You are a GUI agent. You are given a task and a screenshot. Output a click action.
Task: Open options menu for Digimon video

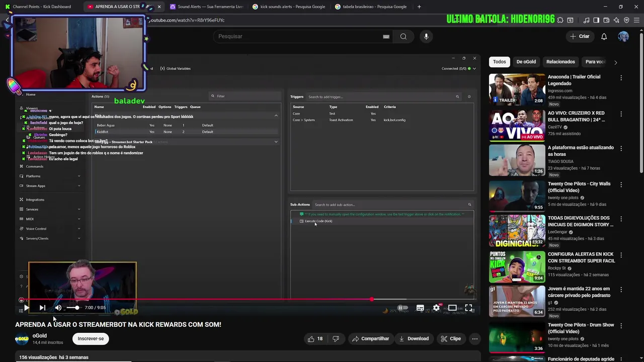click(x=621, y=220)
